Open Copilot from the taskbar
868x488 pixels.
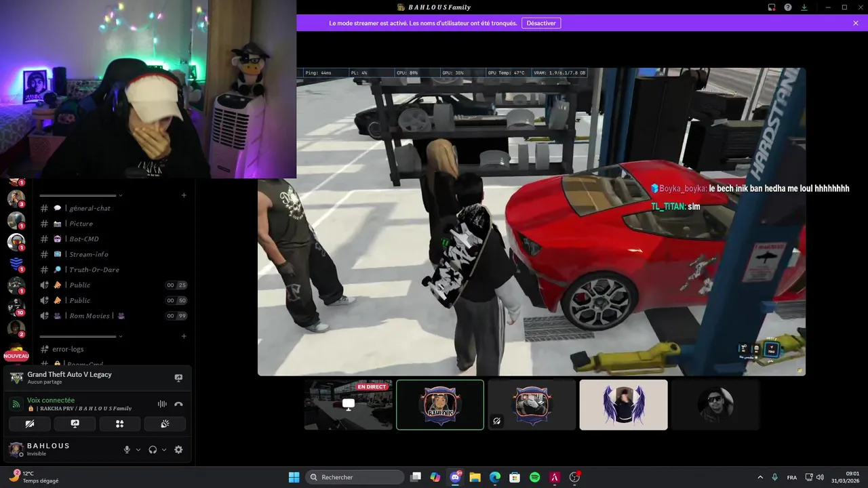click(x=435, y=477)
